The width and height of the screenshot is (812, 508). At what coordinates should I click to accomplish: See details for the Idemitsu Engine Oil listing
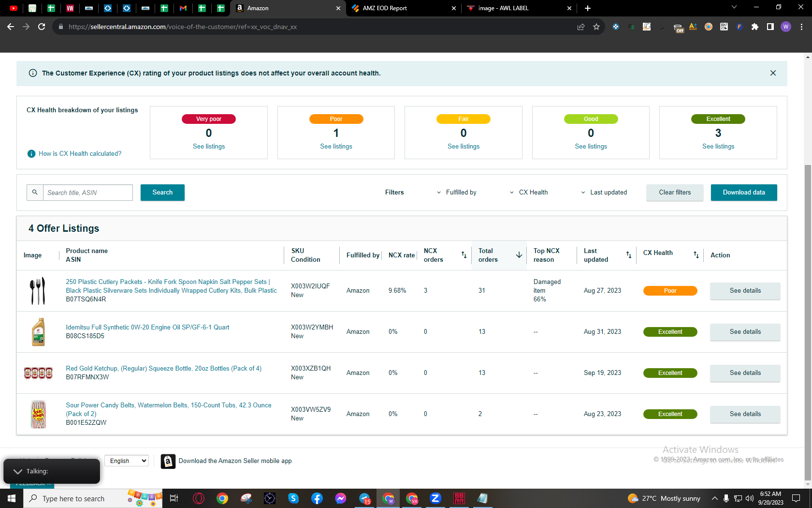(x=745, y=332)
